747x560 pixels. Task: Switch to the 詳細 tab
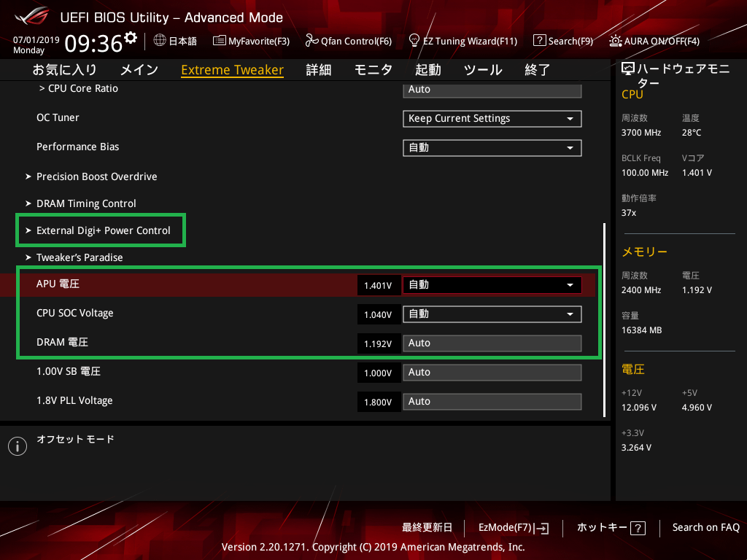(319, 70)
